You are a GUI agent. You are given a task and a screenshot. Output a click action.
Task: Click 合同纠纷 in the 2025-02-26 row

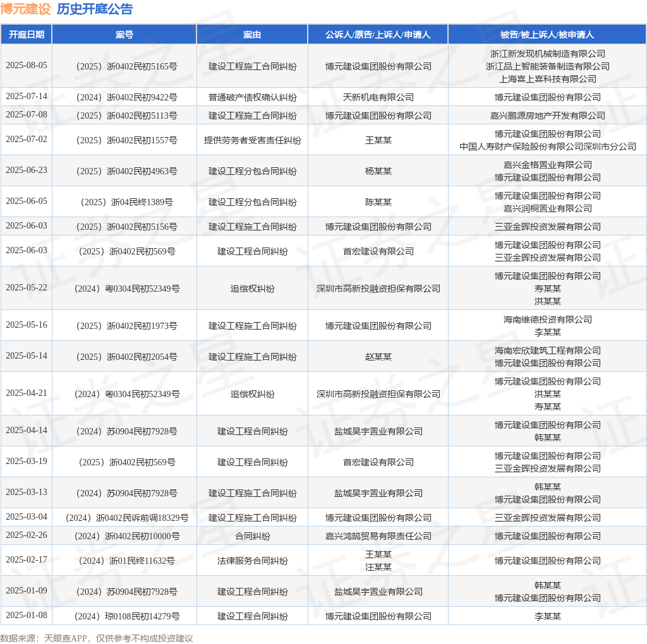tap(252, 536)
